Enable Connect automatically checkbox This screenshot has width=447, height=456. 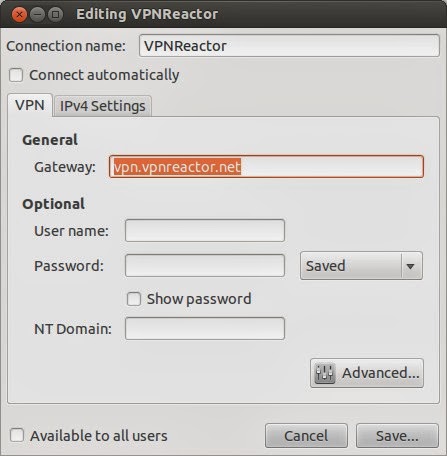pyautogui.click(x=16, y=75)
